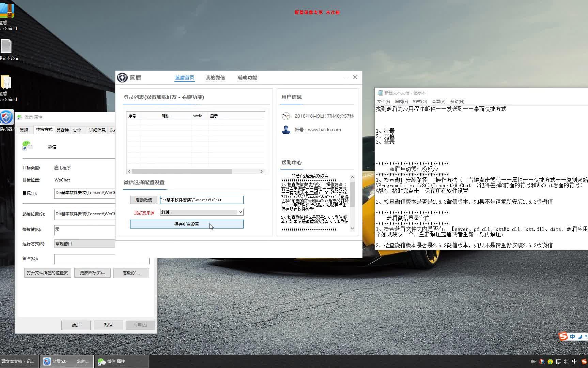This screenshot has width=588, height=368.
Task: Click the 起始位置(S) path field
Action: (x=85, y=214)
